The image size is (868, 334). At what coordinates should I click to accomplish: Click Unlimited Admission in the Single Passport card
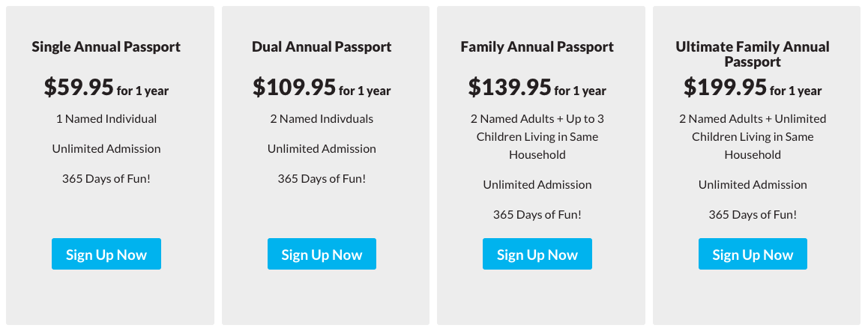[106, 148]
